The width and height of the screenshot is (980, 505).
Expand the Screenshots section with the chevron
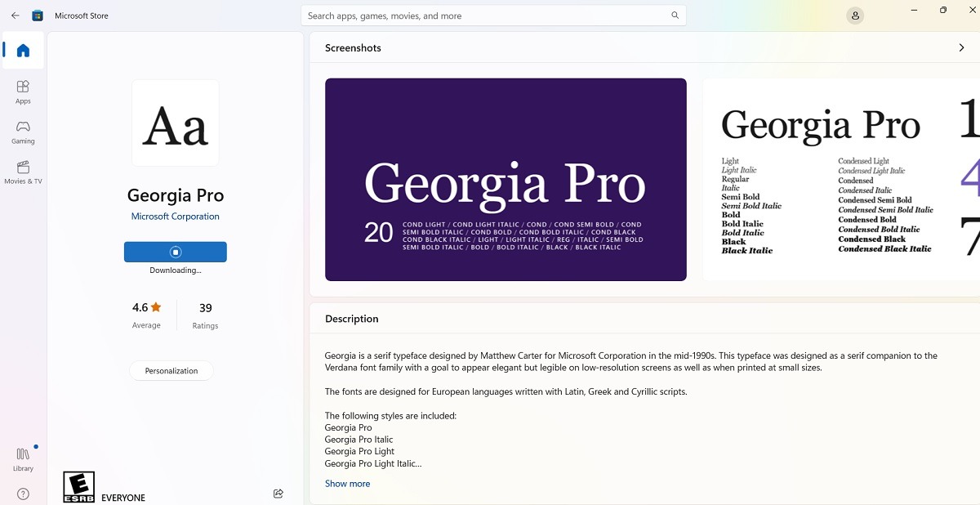pyautogui.click(x=961, y=47)
